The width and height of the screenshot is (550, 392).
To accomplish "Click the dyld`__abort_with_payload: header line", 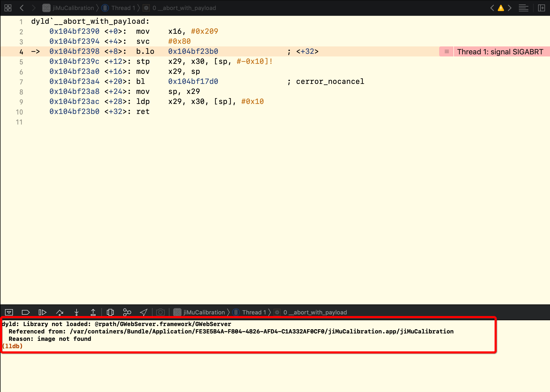I will (x=90, y=21).
